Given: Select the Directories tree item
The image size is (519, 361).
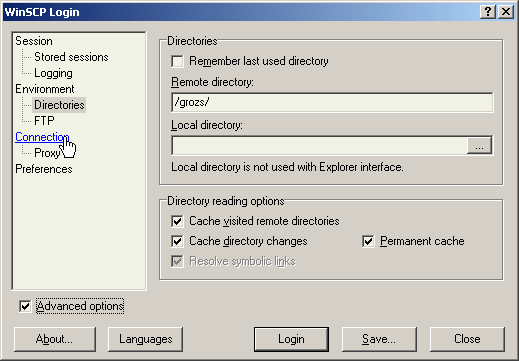Looking at the screenshot, I should coord(59,105).
